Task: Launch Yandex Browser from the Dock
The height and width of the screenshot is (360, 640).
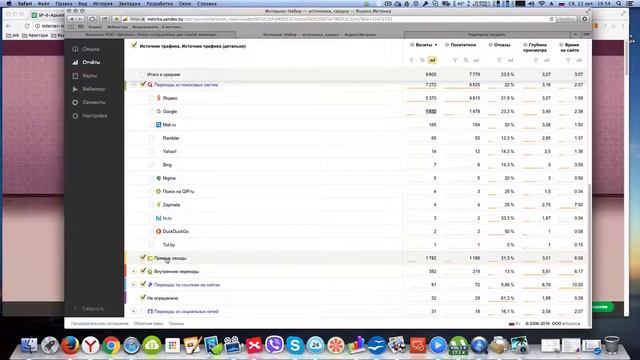Action: click(91, 345)
